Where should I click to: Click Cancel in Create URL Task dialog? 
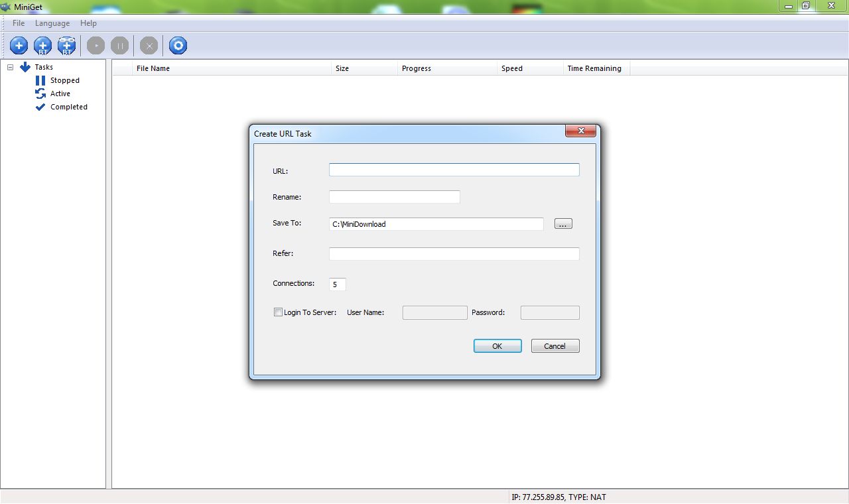coord(555,346)
